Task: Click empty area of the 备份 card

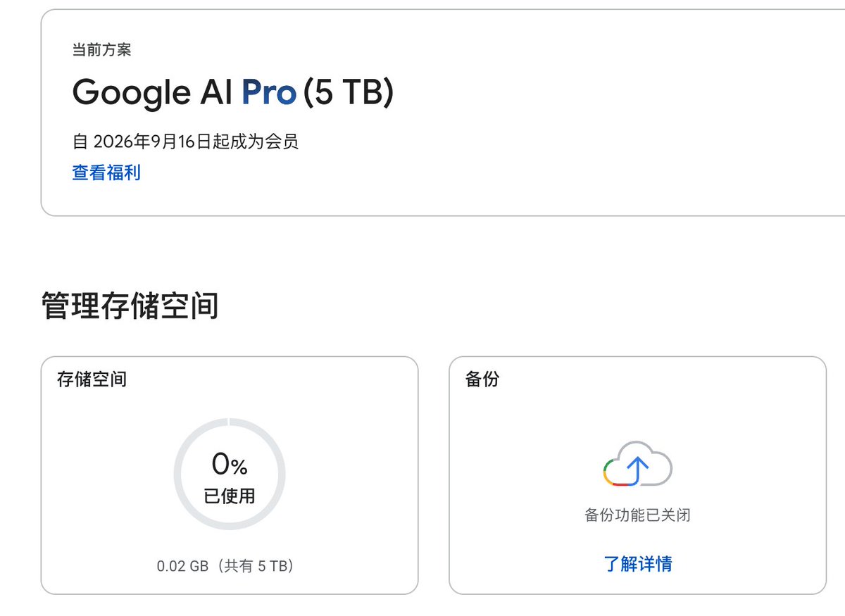Action: point(746,422)
